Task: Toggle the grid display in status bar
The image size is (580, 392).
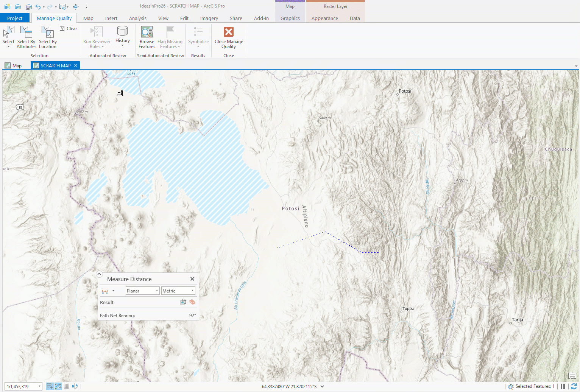Action: pyautogui.click(x=66, y=386)
